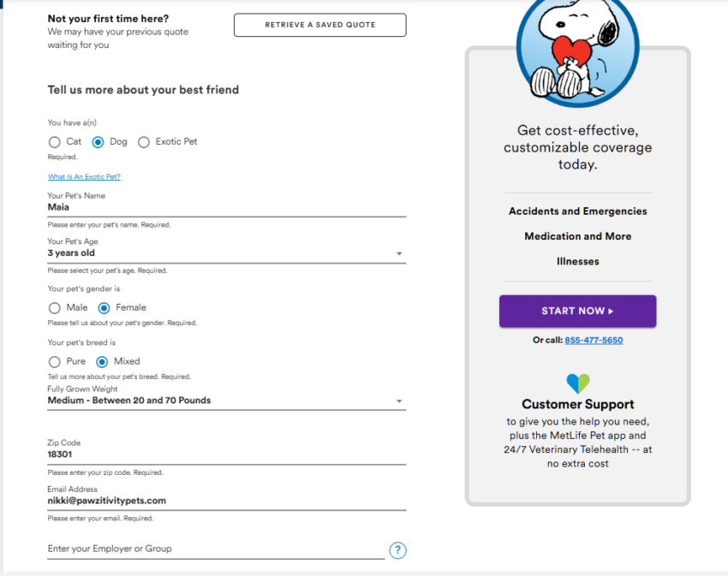This screenshot has width=728, height=576.
Task: Click the help question mark icon
Action: point(397,550)
